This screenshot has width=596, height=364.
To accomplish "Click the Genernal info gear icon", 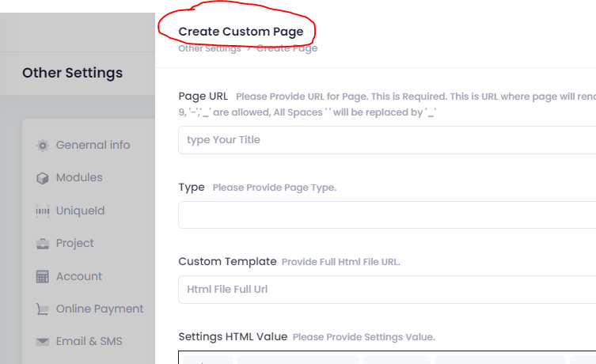I will [x=43, y=146].
